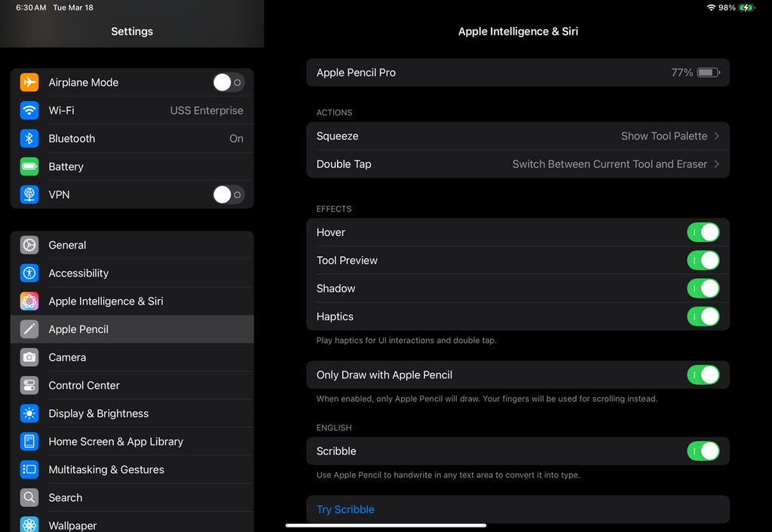Tap the Apple Pencil Pro battery icon

tap(709, 72)
